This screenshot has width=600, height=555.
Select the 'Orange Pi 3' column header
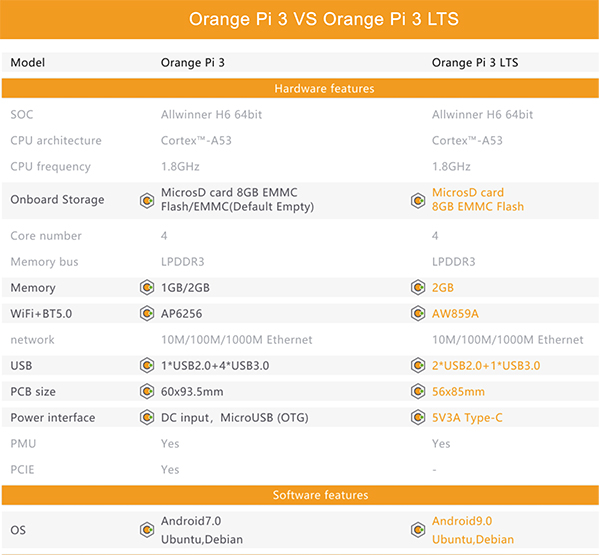(x=192, y=62)
